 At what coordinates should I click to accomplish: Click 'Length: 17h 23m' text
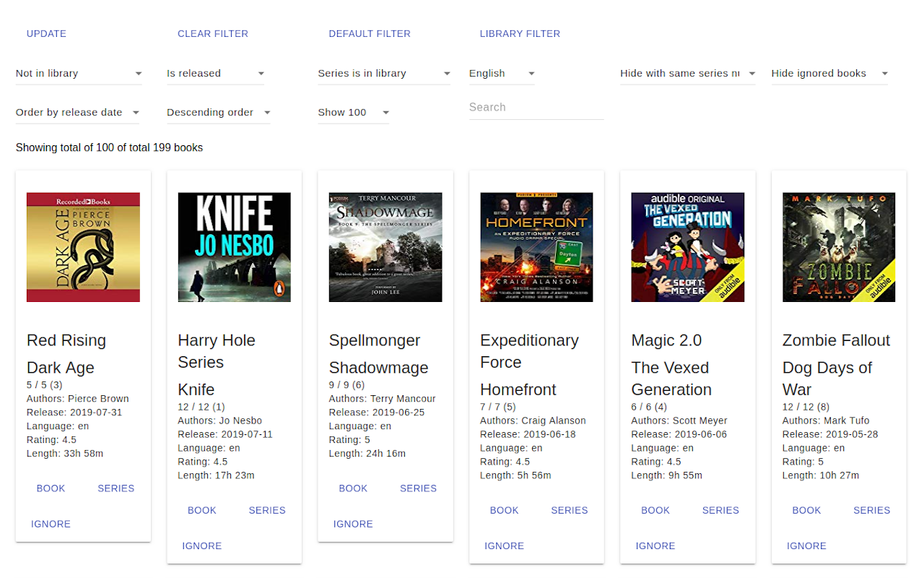click(x=217, y=475)
